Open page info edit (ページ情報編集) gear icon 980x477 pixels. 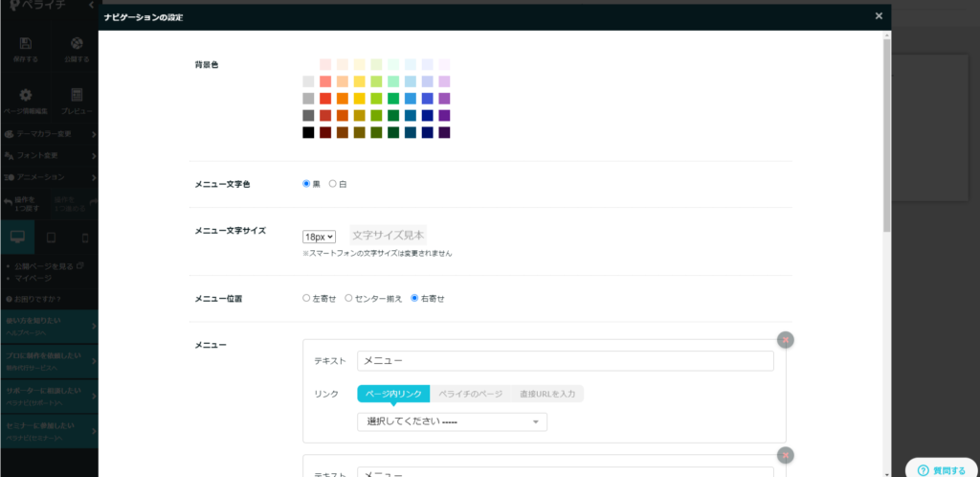[x=25, y=95]
